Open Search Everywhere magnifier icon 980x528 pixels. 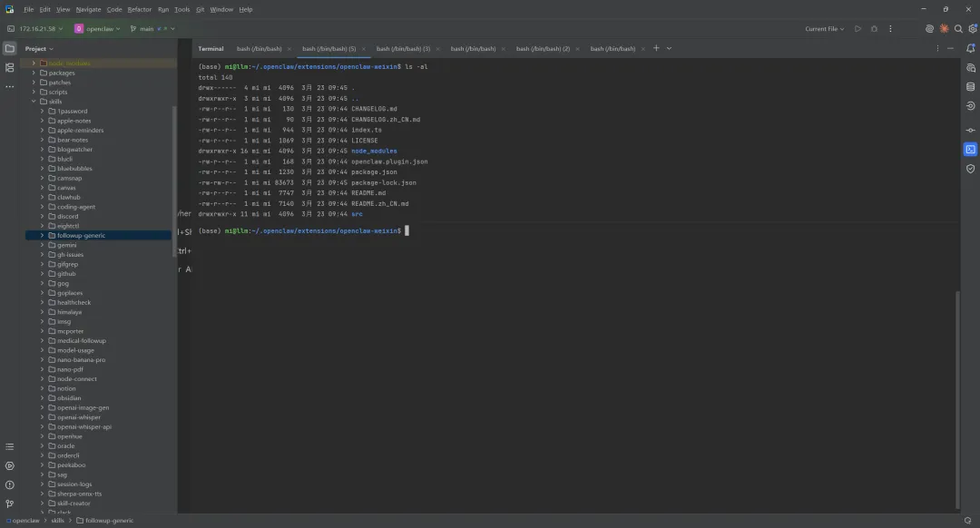(958, 29)
